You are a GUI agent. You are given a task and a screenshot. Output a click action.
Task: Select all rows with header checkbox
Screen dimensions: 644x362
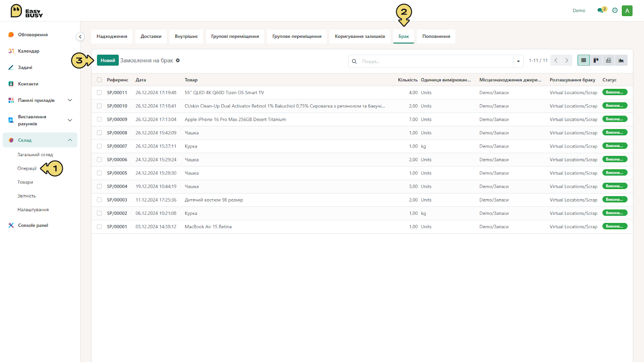99,80
